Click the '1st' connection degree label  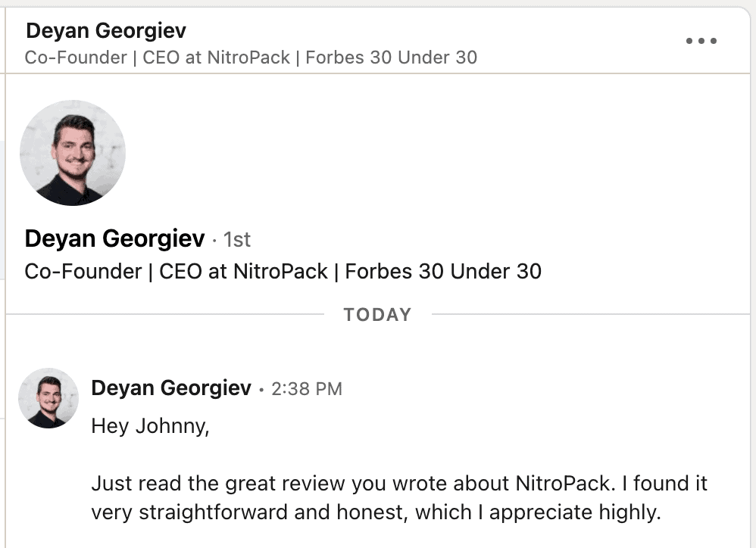pos(237,240)
